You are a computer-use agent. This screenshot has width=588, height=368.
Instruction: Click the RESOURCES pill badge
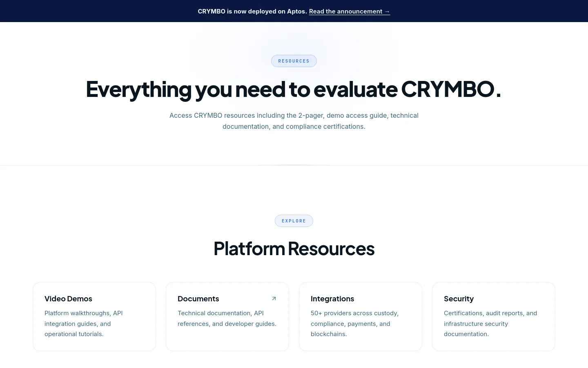tap(294, 61)
